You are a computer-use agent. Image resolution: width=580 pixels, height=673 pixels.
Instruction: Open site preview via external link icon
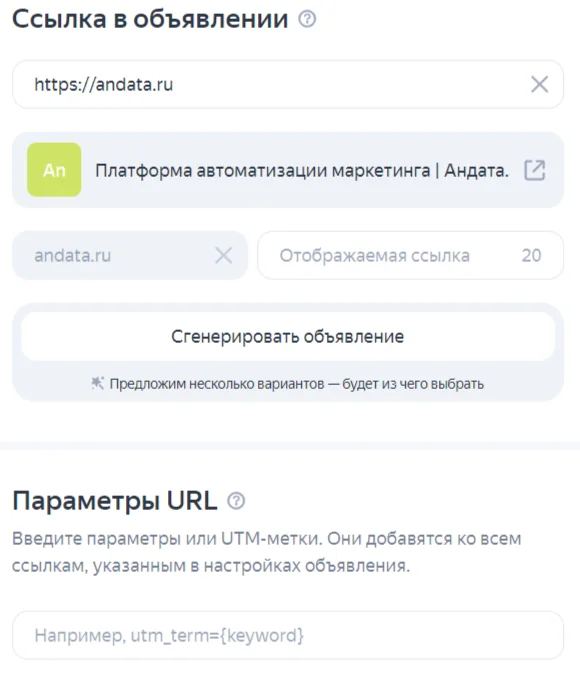[535, 170]
